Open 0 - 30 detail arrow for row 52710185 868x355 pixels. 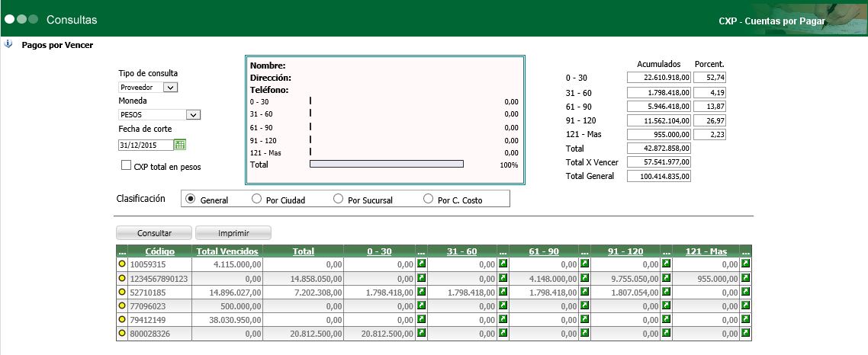tap(421, 292)
